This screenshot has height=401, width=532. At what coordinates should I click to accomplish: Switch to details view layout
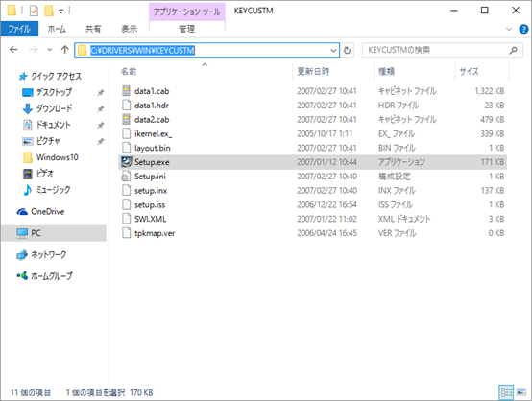pyautogui.click(x=506, y=392)
